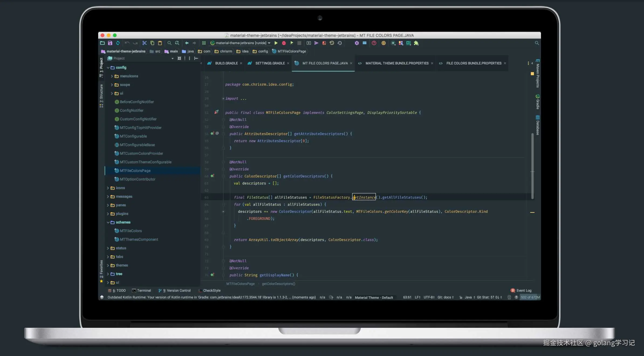Click the Cut scissors icon
The width and height of the screenshot is (644, 356).
pos(145,43)
